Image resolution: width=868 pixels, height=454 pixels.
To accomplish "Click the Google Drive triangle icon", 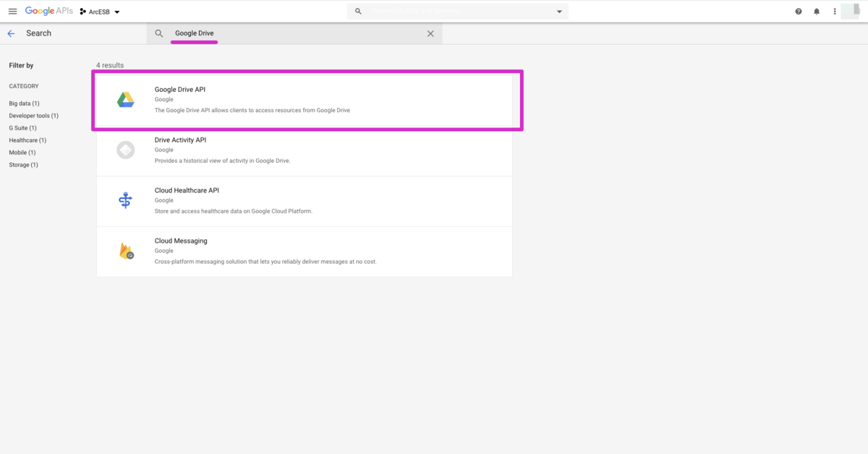I will pos(126,100).
